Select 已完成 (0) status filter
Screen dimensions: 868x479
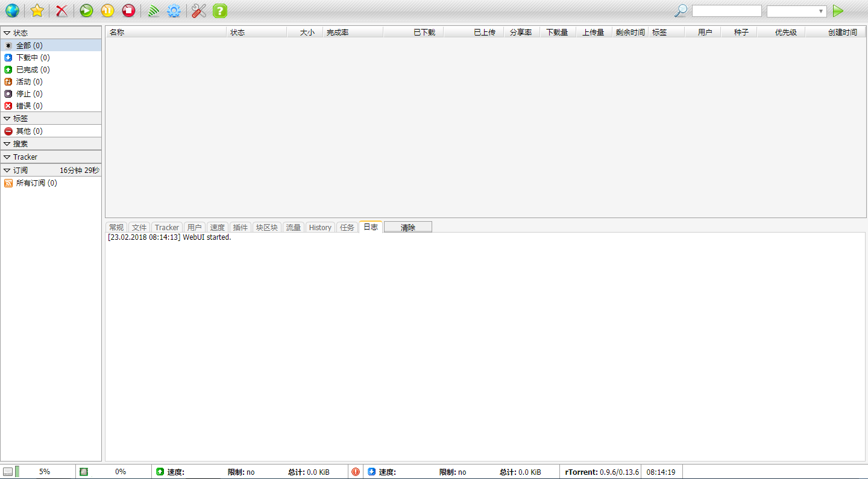point(51,70)
